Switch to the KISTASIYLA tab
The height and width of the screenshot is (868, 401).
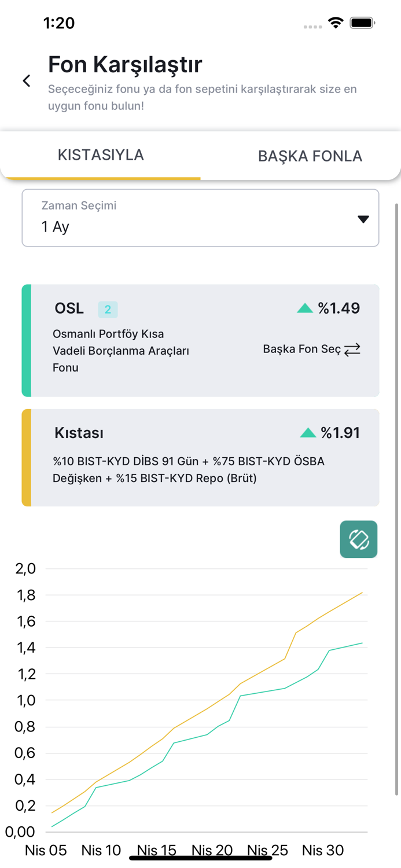tap(101, 155)
